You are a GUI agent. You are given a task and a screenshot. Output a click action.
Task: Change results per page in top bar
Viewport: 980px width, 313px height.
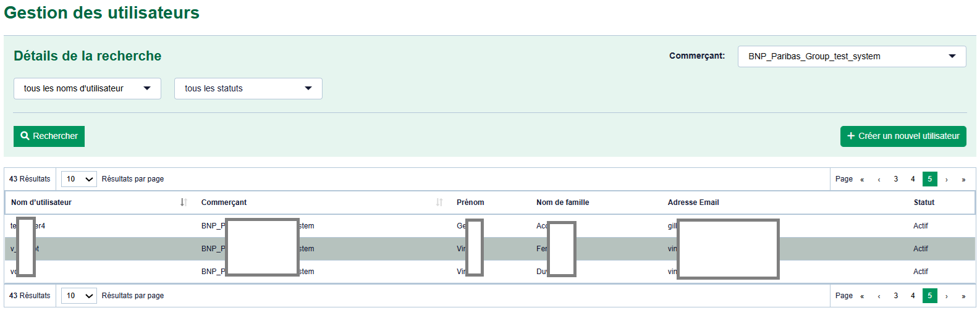(79, 179)
